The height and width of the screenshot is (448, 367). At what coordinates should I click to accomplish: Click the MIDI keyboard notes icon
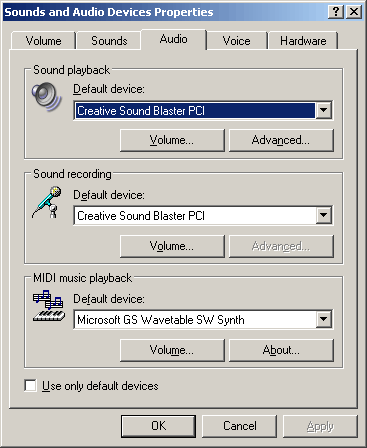(49, 306)
